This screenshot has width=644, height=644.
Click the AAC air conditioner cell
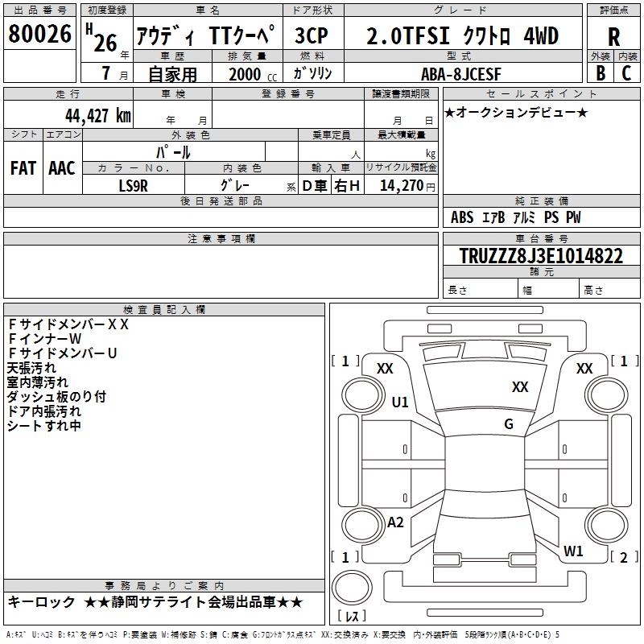[x=63, y=168]
